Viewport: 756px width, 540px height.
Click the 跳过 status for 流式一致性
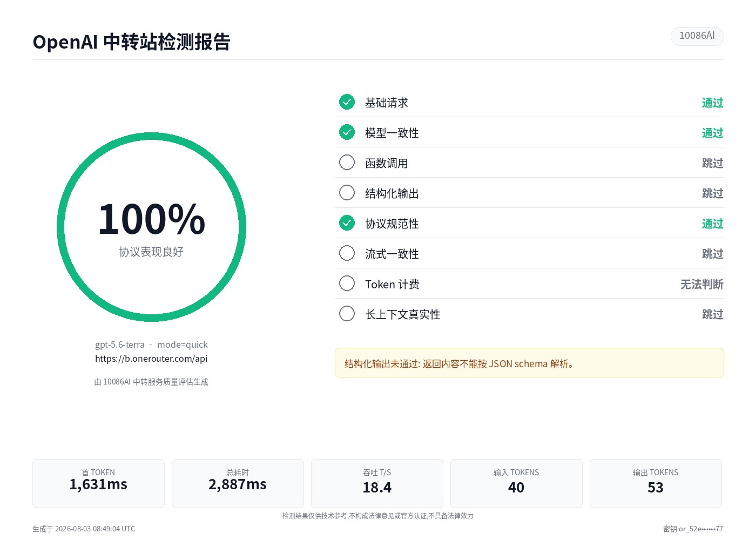click(713, 254)
